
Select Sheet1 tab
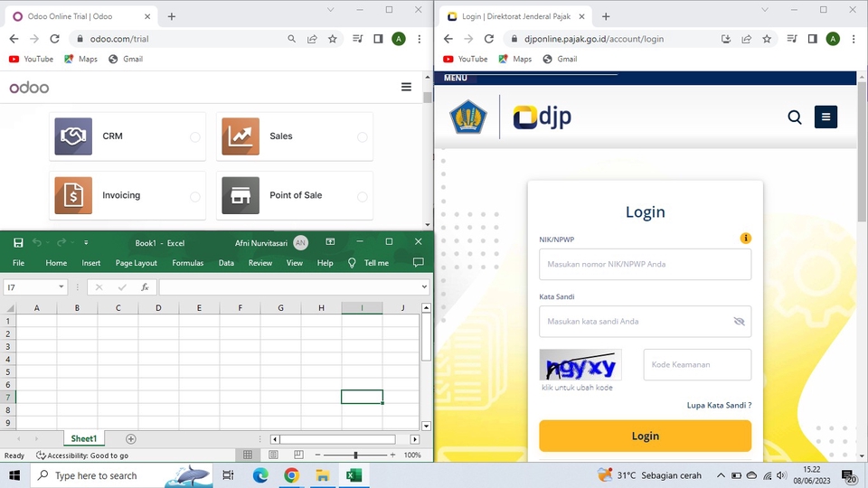[x=83, y=439]
